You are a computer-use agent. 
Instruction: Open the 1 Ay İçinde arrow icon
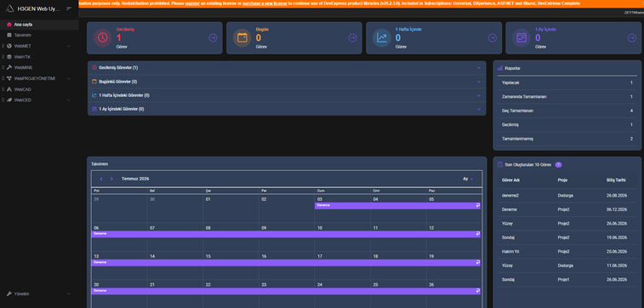[632, 37]
